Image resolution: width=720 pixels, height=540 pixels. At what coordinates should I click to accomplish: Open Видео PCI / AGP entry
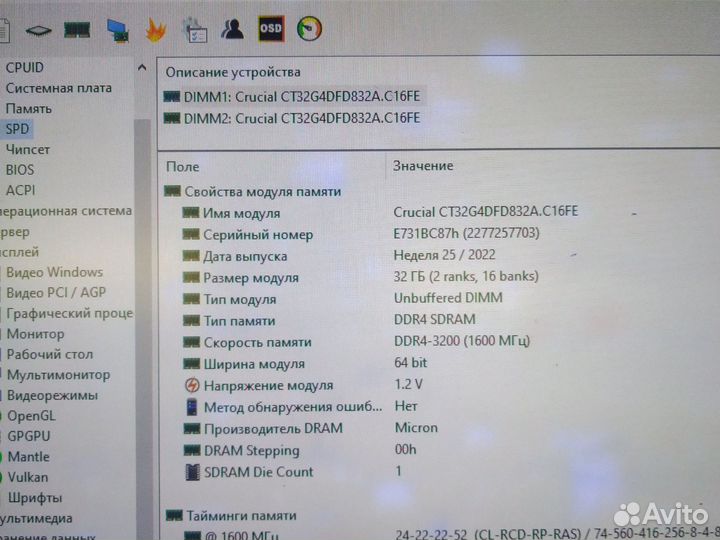click(x=56, y=292)
